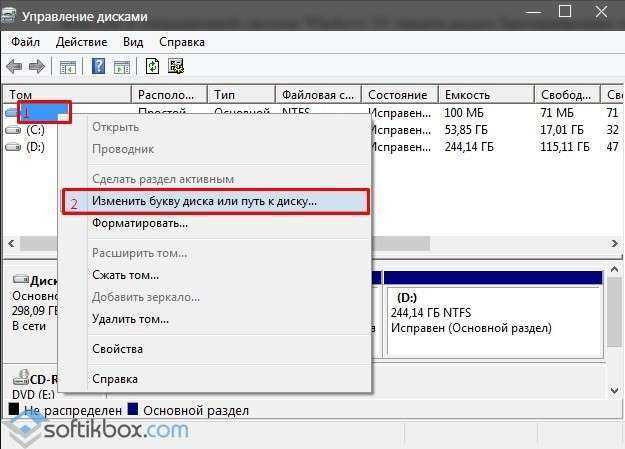Open 'Свойства' from the context menu
625x449 pixels.
point(117,349)
